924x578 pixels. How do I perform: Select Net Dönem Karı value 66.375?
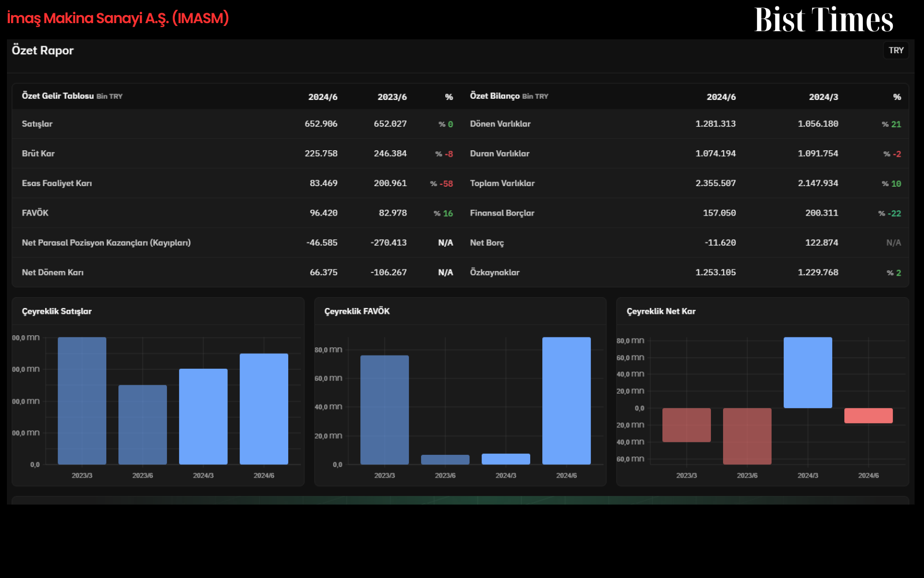323,272
